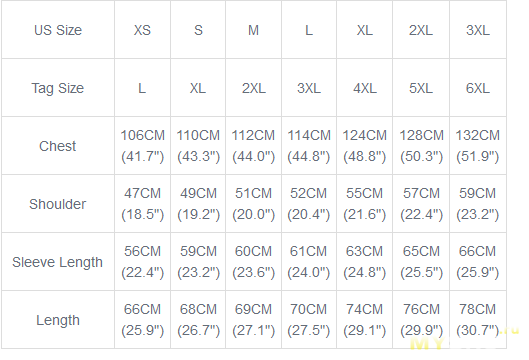This screenshot has width=529, height=360.
Task: Select the 74CM (29.1") length cell
Action: 364,320
